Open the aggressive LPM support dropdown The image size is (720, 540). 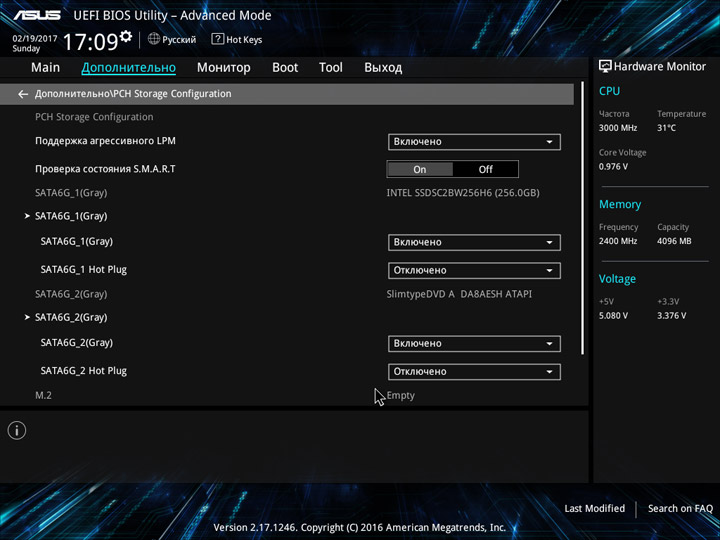click(474, 142)
